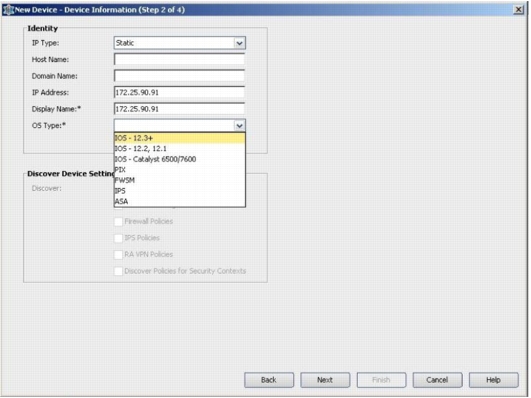The image size is (531, 398).
Task: Select the Static IP Type combo box
Action: tap(179, 43)
